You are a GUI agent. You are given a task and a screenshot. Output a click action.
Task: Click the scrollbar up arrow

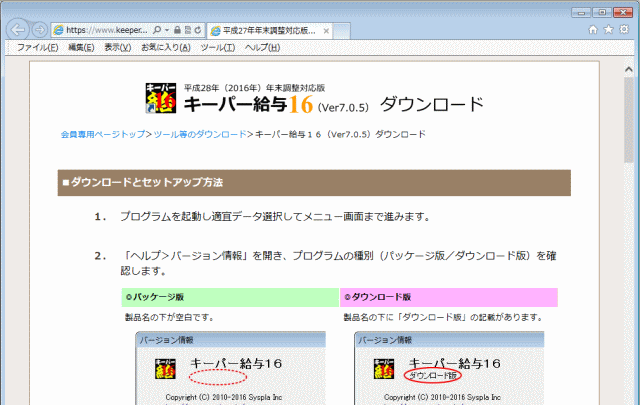click(x=629, y=69)
